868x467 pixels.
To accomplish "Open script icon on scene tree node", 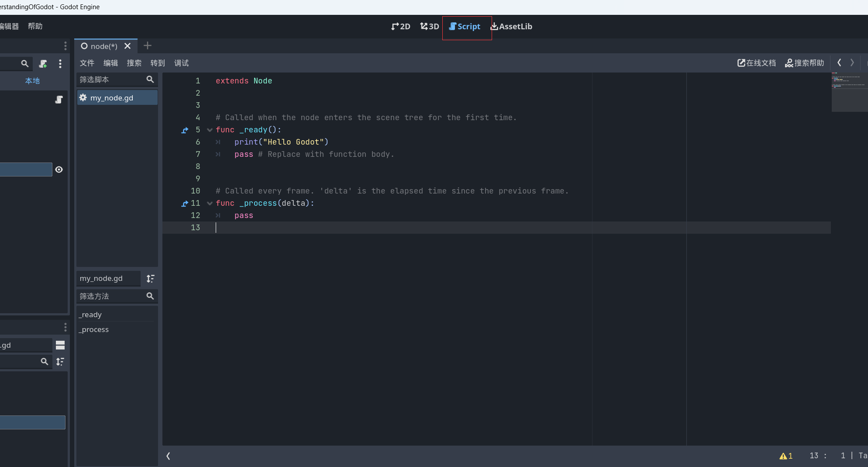I will pyautogui.click(x=59, y=100).
